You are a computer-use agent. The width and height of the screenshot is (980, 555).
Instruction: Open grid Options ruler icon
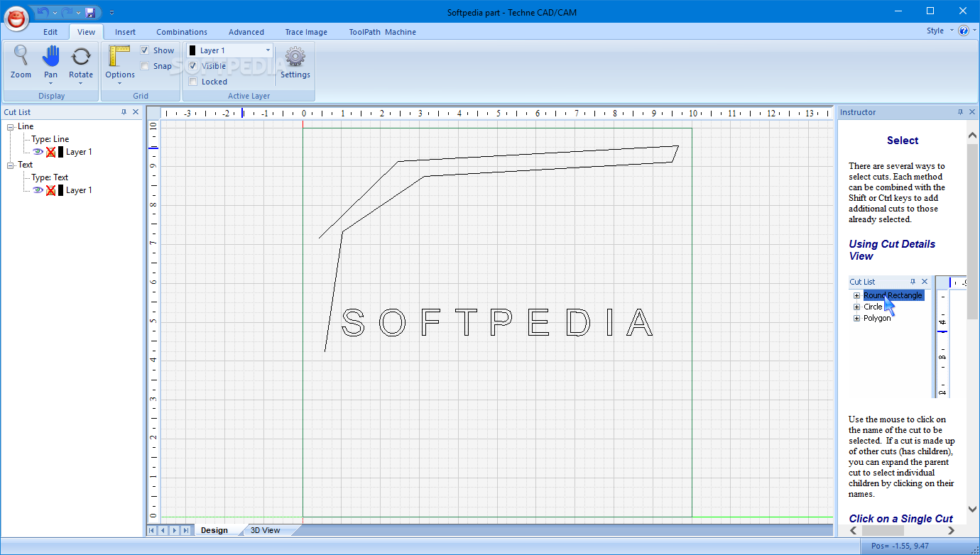pyautogui.click(x=120, y=57)
